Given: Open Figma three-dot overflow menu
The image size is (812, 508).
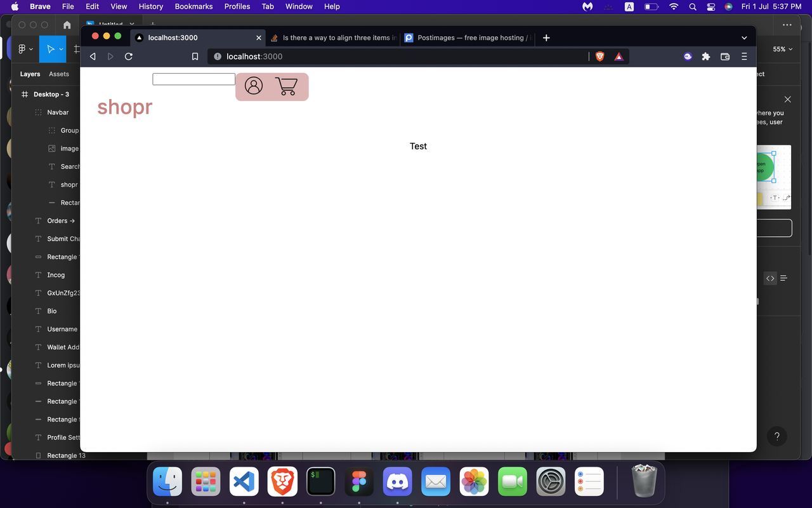Looking at the screenshot, I should 787,25.
